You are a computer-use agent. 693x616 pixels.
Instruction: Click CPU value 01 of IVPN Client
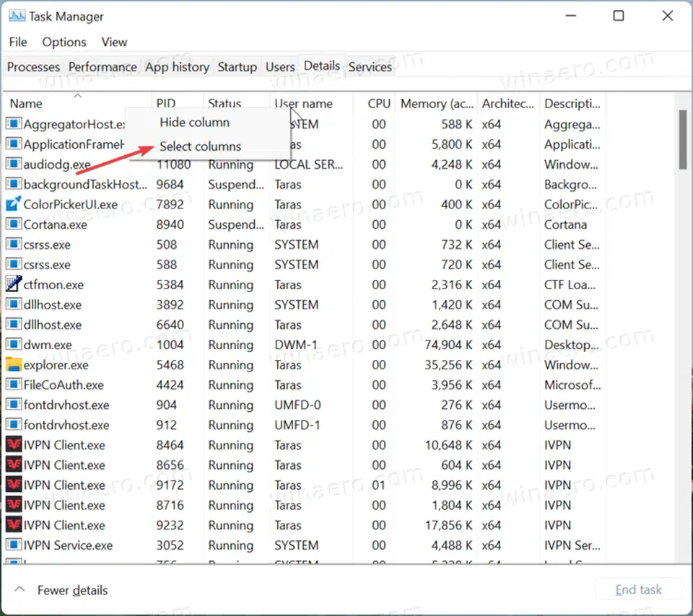coord(379,485)
